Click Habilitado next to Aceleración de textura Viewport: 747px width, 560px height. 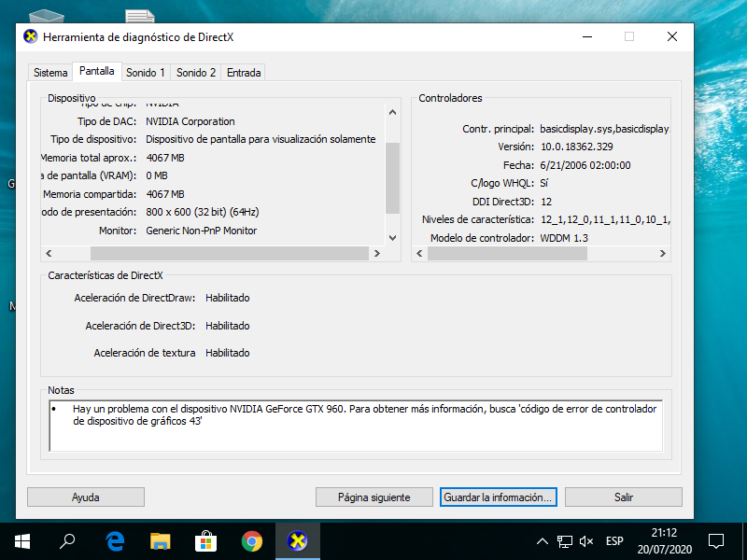tap(228, 353)
